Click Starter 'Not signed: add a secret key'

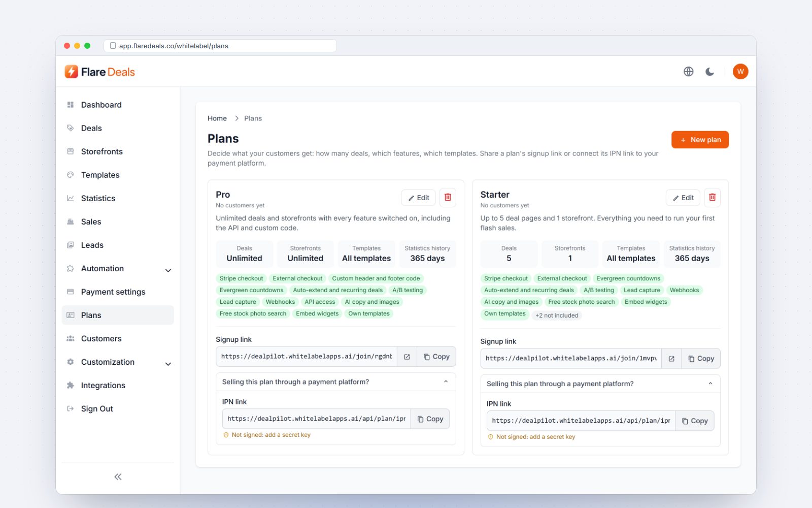click(x=531, y=437)
